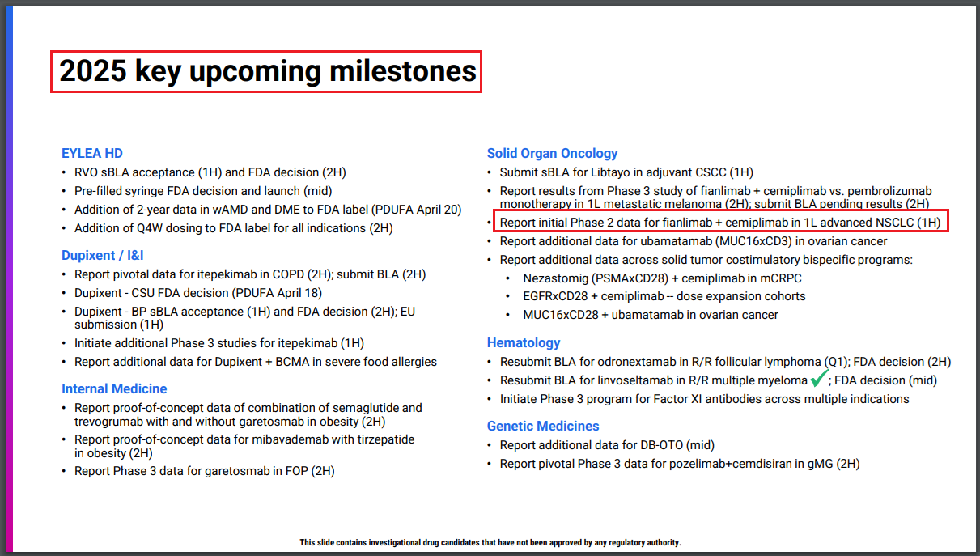980x556 pixels.
Task: Select the Dupixent / I&I heading
Action: 103,256
